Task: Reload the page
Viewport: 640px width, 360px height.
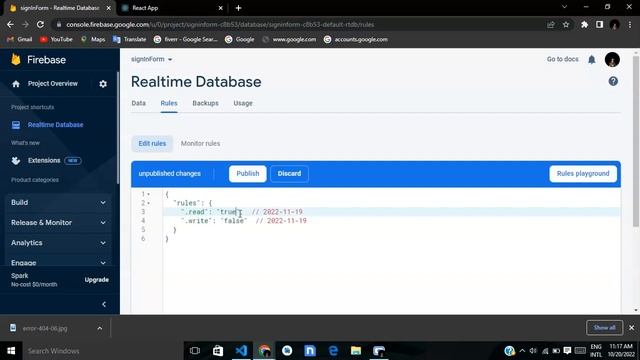Action: 40,24
